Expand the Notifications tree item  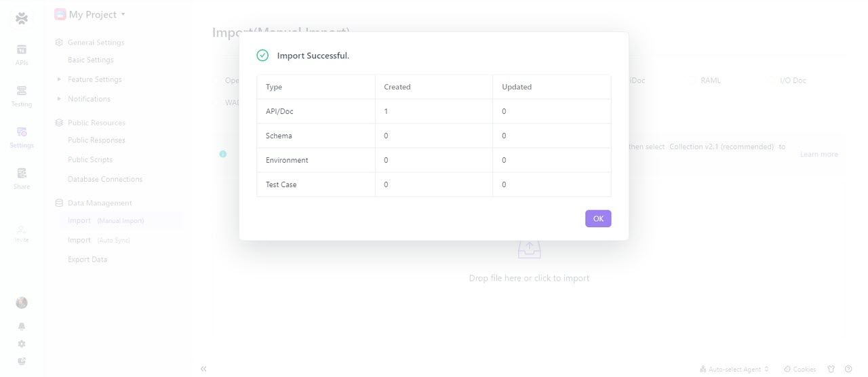60,99
